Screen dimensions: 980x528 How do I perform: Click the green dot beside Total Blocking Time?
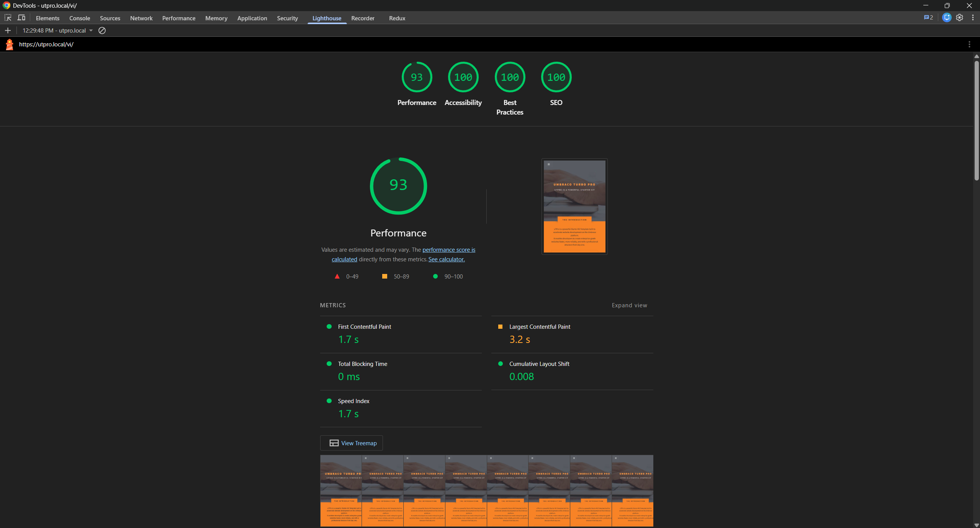pos(329,364)
